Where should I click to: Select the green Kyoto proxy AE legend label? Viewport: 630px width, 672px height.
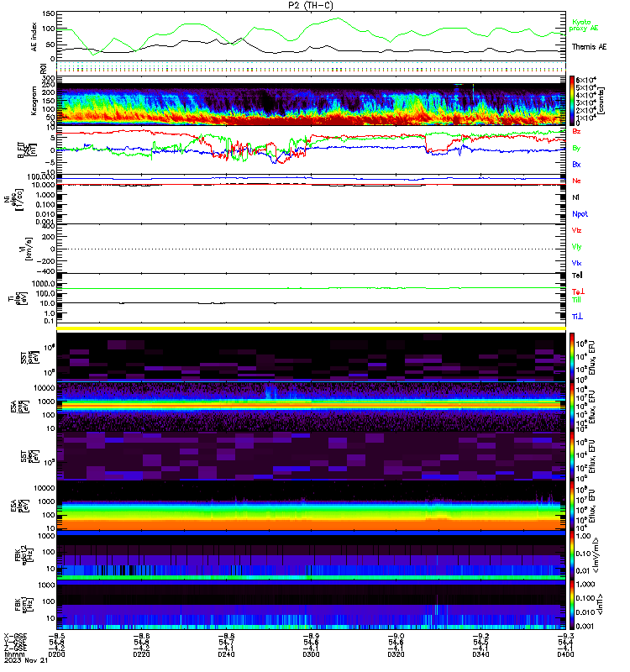[583, 25]
